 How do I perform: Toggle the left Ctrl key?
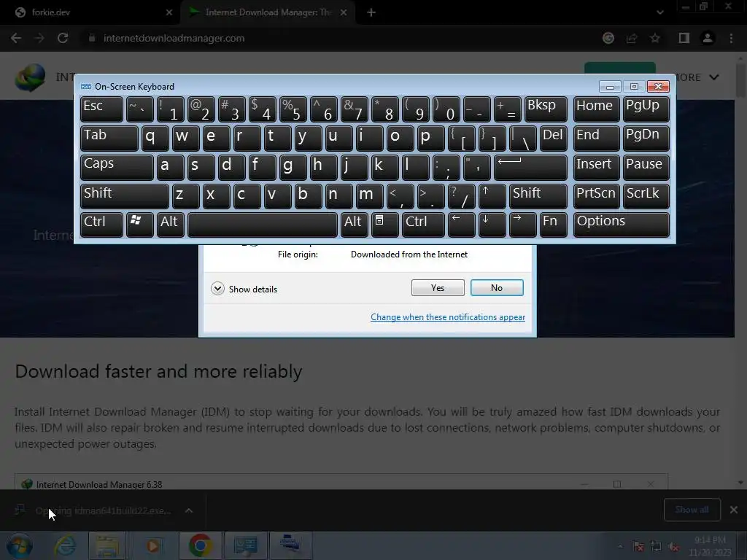pos(101,225)
